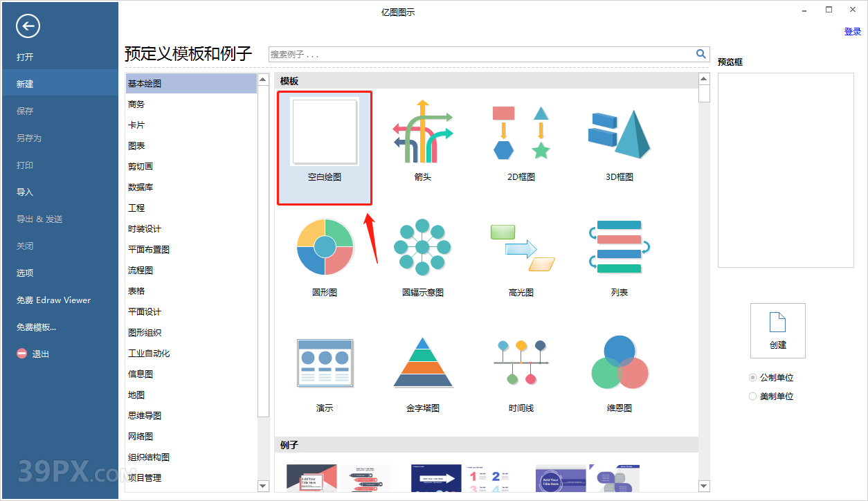868x501 pixels.
Task: Select the 公制单位 radio button
Action: (x=753, y=377)
